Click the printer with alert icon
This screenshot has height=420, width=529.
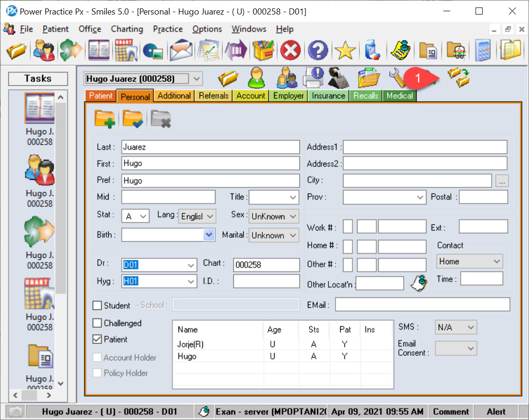point(313,78)
